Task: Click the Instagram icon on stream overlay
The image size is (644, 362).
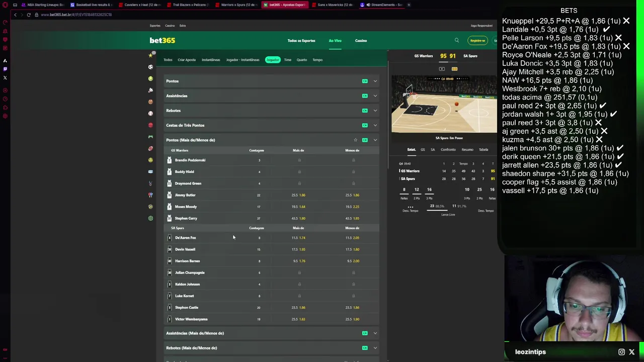Action: pos(622,352)
